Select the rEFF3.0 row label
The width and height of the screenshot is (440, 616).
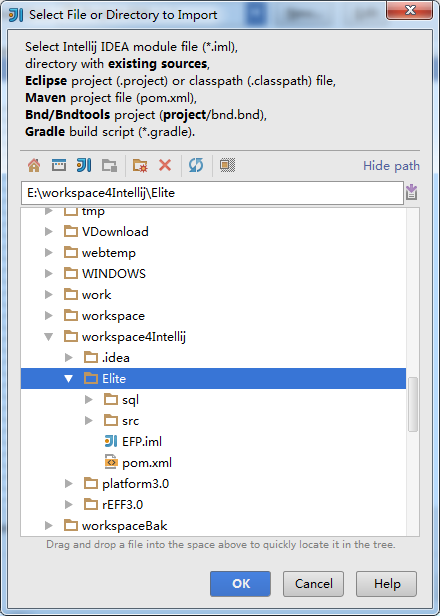point(123,504)
